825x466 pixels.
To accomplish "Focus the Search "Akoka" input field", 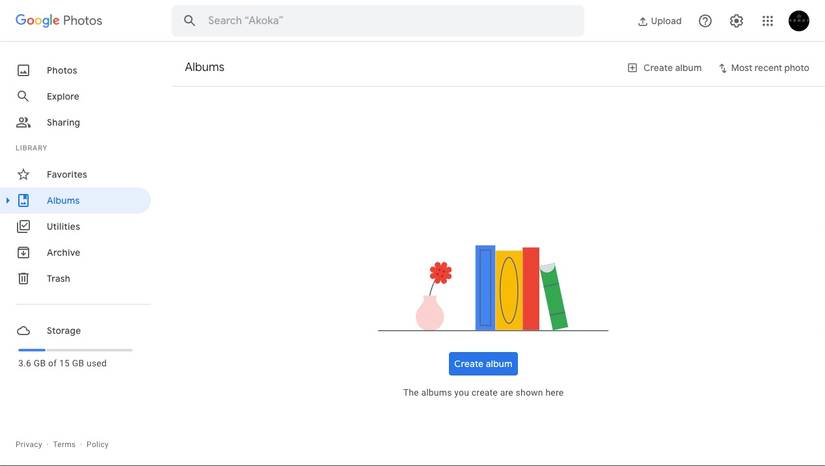I will pyautogui.click(x=390, y=21).
